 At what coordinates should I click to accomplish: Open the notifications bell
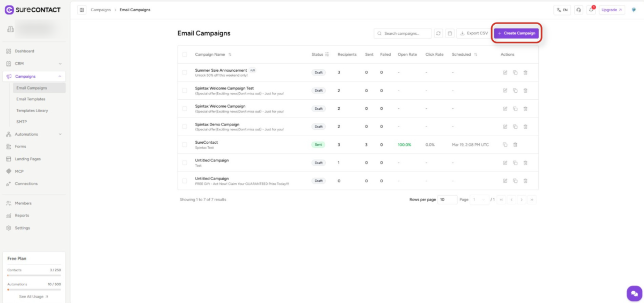(591, 10)
